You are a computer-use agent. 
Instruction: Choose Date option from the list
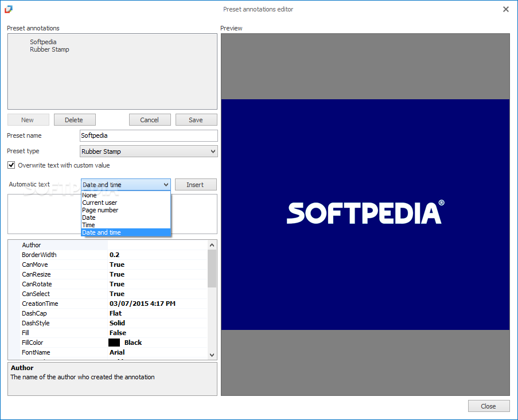(126, 217)
